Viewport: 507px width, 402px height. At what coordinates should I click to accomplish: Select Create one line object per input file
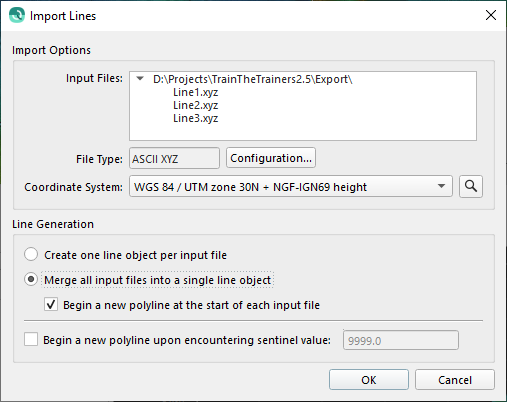pyautogui.click(x=31, y=254)
